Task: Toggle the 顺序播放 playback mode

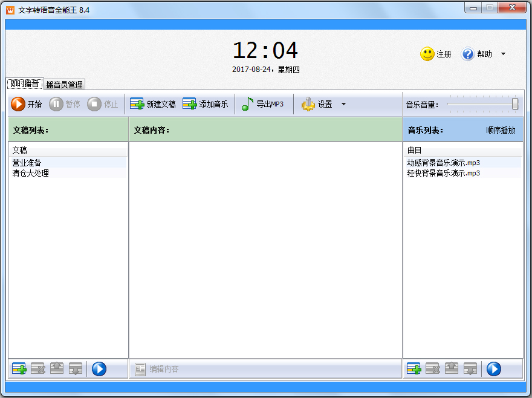Action: (501, 130)
